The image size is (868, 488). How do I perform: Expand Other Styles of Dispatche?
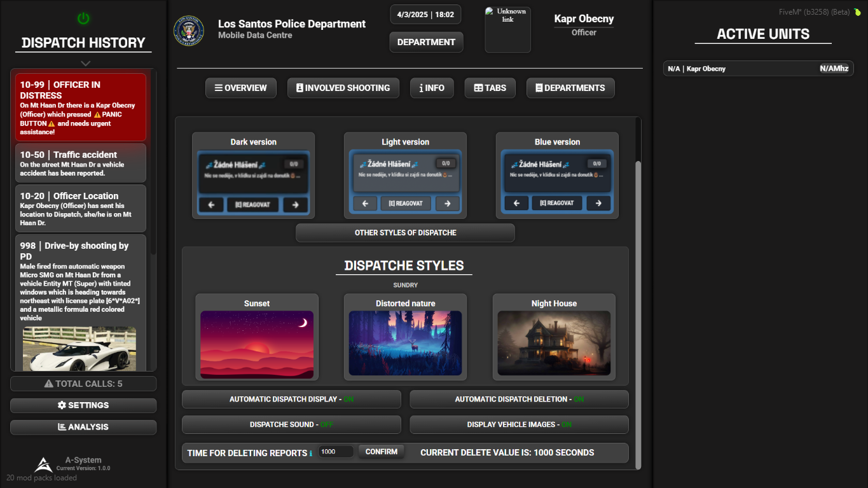pos(405,233)
